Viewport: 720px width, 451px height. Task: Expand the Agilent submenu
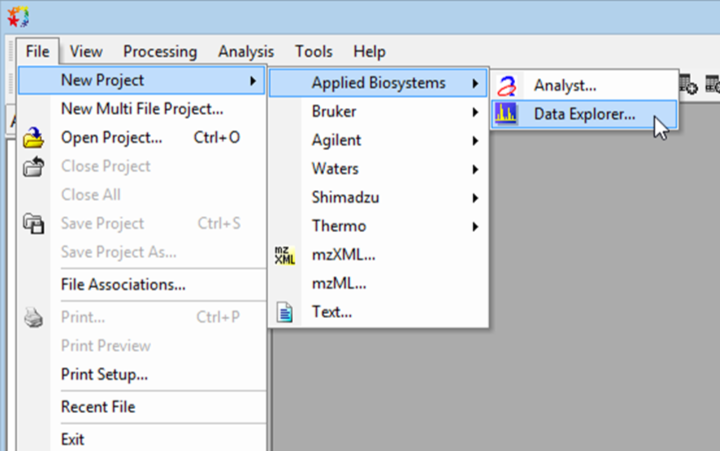pyautogui.click(x=378, y=140)
